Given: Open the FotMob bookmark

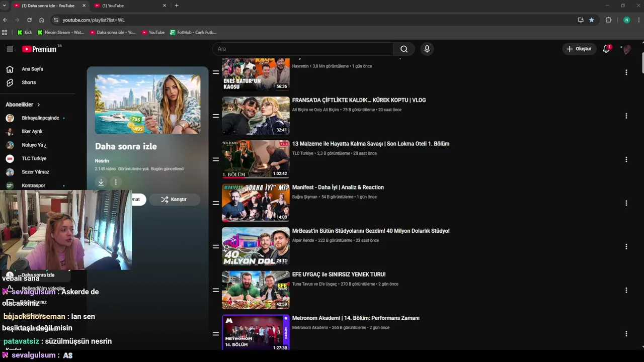Looking at the screenshot, I should tap(193, 32).
